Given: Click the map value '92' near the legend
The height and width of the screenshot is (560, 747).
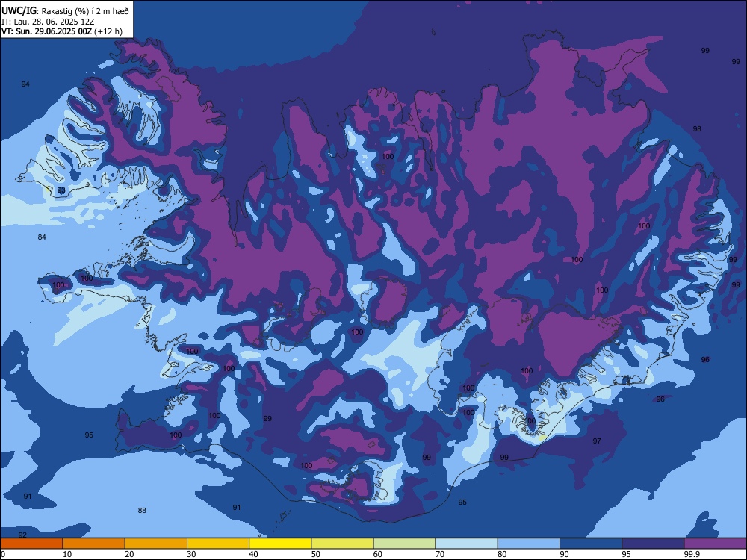Looking at the screenshot, I should [x=22, y=535].
